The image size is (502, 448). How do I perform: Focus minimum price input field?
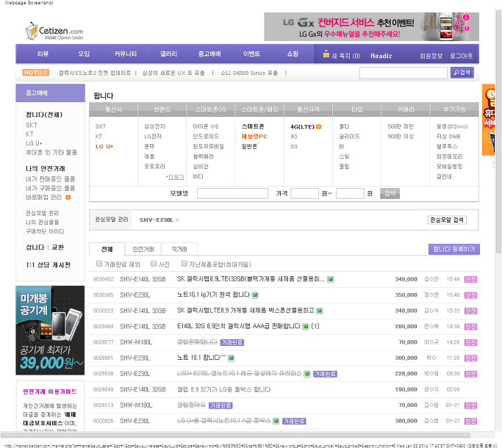coord(304,194)
